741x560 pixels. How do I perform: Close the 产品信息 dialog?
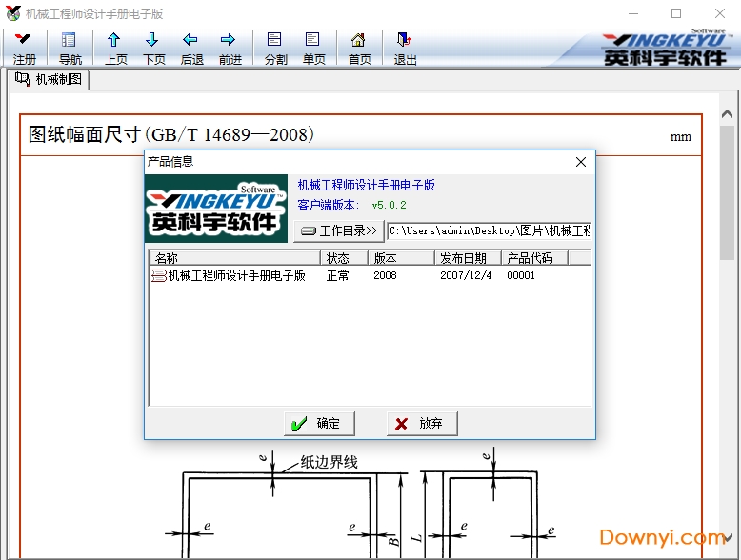click(x=581, y=162)
